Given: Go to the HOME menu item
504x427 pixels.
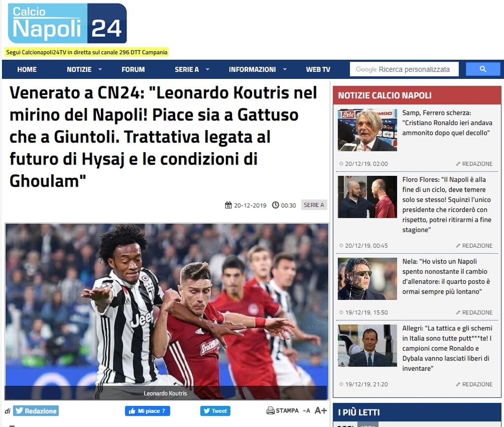Looking at the screenshot, I should click(x=27, y=69).
